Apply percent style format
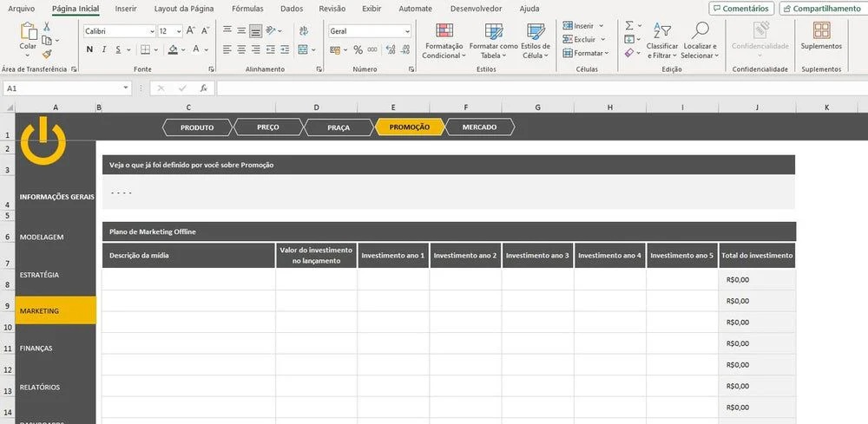Screen dimensions: 868x424 (358, 50)
